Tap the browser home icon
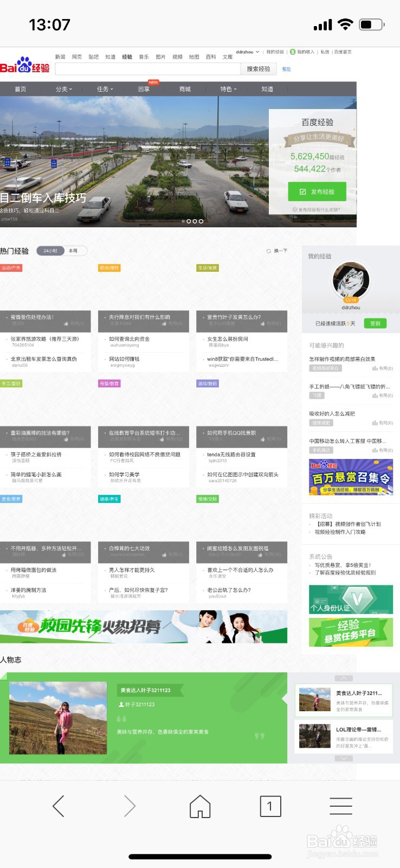This screenshot has width=400, height=868. tap(200, 806)
